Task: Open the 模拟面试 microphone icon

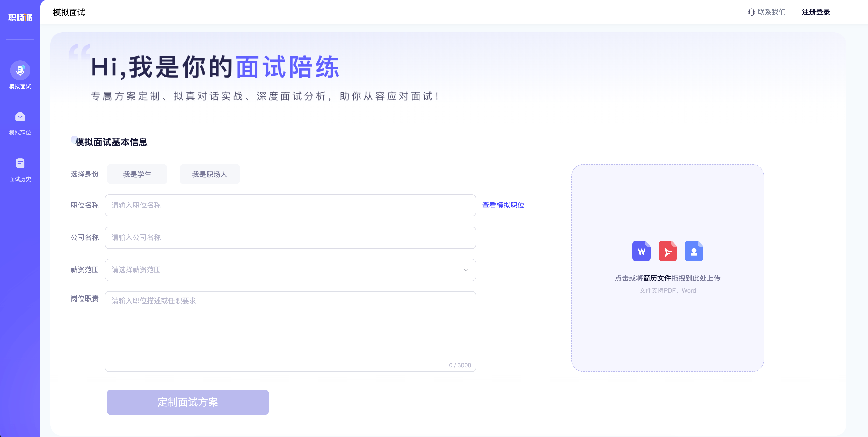Action: (x=20, y=70)
